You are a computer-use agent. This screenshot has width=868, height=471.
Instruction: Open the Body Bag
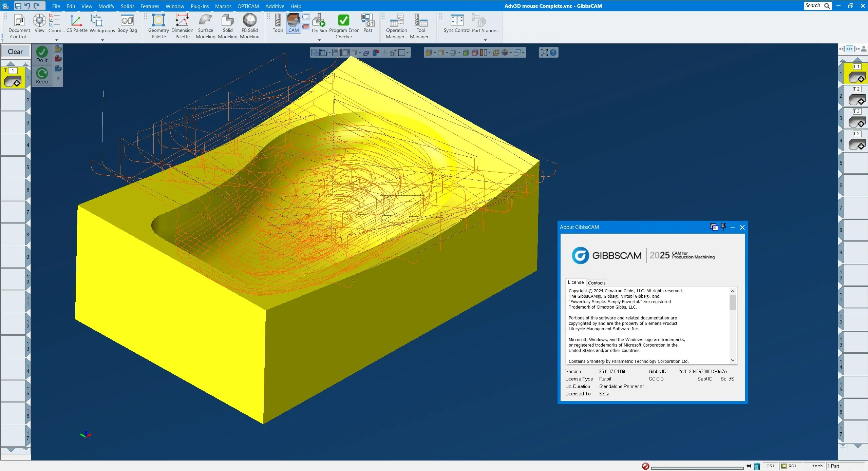(x=127, y=23)
